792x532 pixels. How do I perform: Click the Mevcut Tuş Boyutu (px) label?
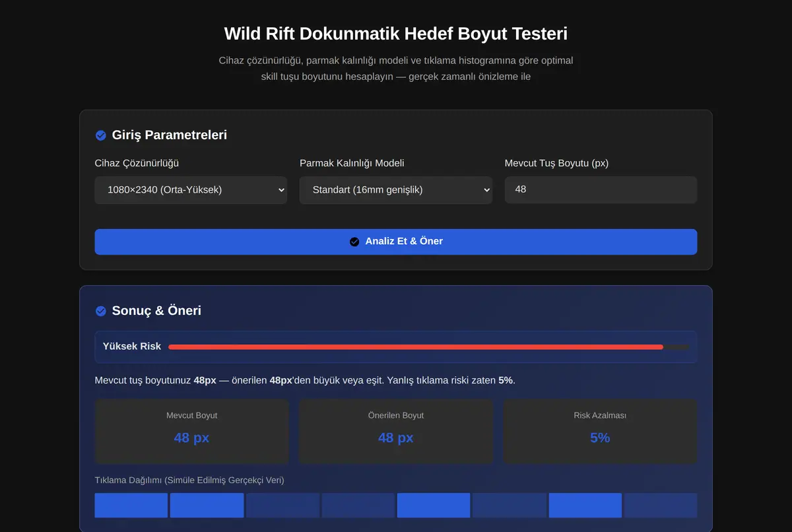click(x=556, y=163)
